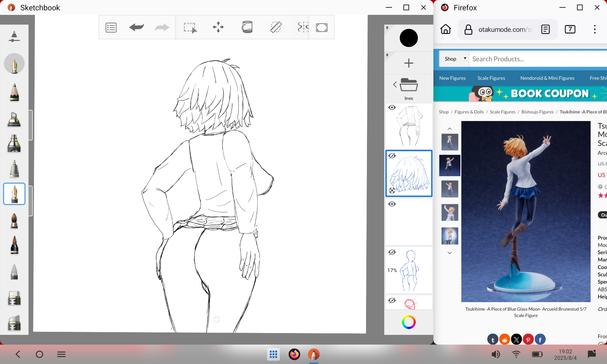Open the Firefox tabs counter showing 7
This screenshot has width=607, height=364.
tap(570, 29)
